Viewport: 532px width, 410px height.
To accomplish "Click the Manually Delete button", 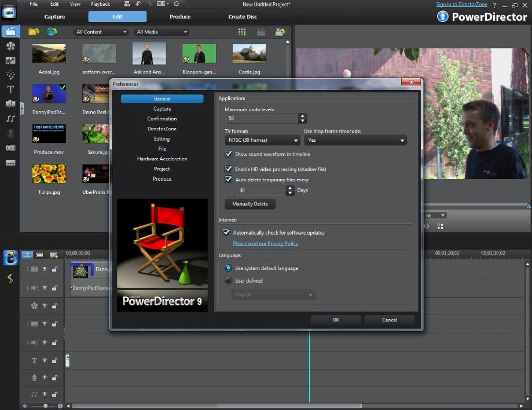I will pyautogui.click(x=250, y=204).
